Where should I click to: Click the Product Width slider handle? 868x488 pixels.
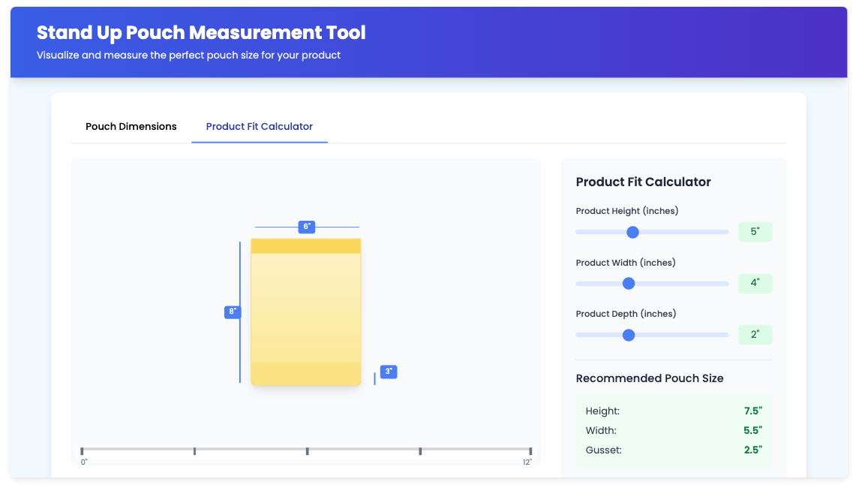click(x=628, y=283)
